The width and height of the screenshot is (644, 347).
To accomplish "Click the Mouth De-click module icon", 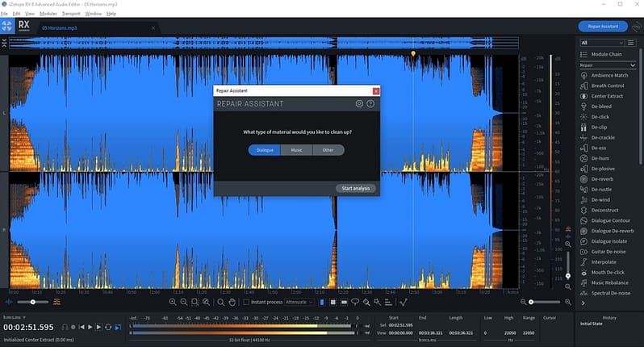I will (583, 272).
